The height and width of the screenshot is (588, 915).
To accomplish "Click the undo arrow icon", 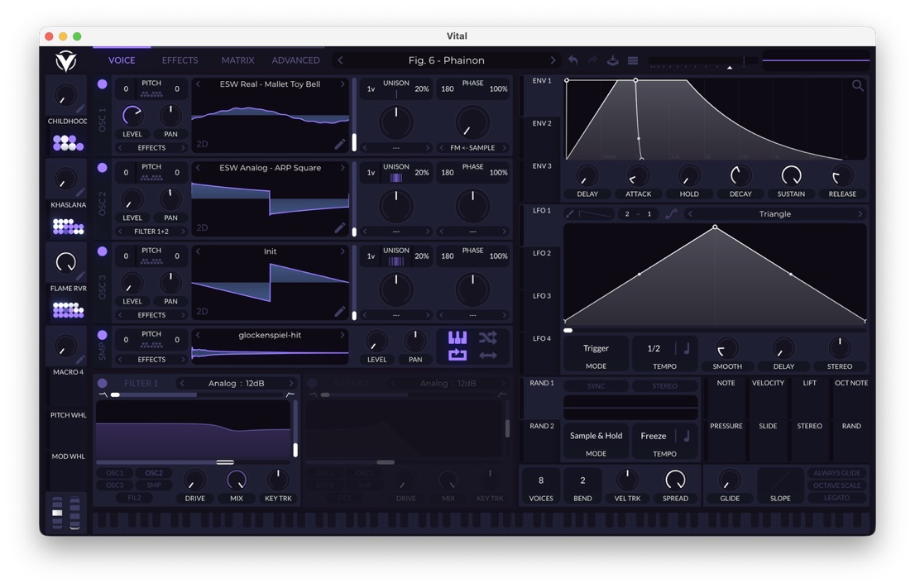I will click(x=572, y=60).
